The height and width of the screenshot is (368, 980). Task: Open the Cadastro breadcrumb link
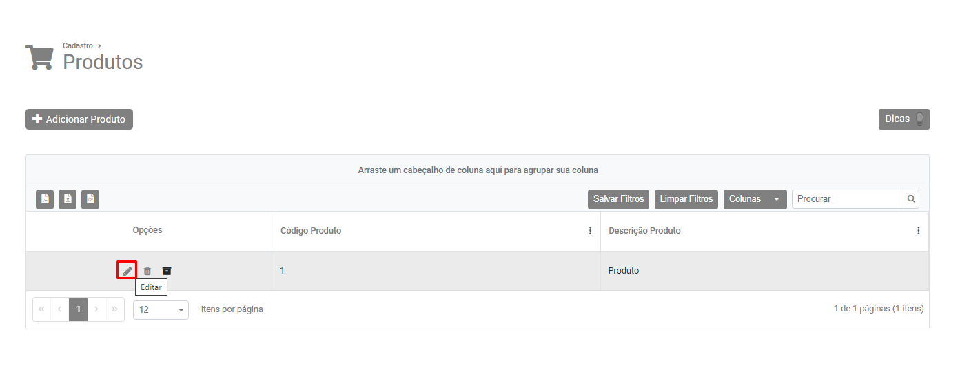tap(78, 45)
